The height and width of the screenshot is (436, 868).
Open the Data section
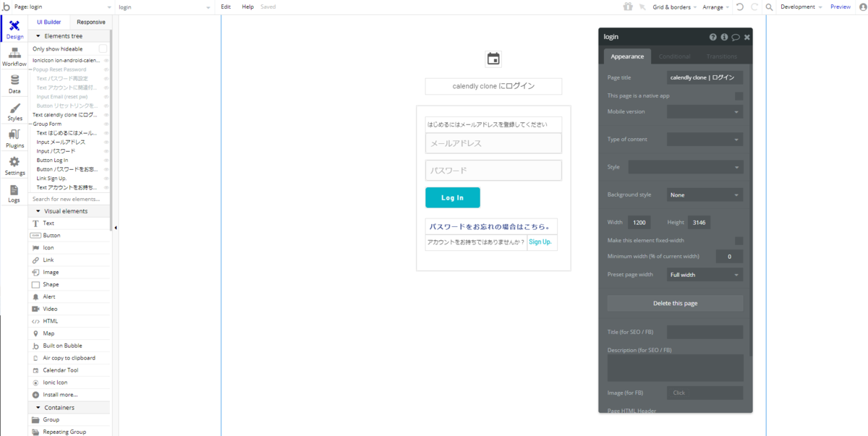coord(14,85)
